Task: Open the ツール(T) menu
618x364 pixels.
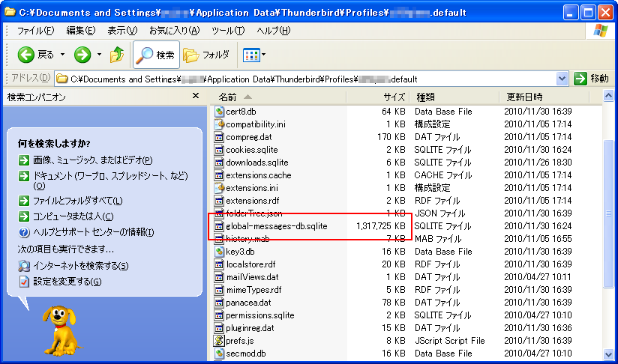Action: pyautogui.click(x=228, y=30)
